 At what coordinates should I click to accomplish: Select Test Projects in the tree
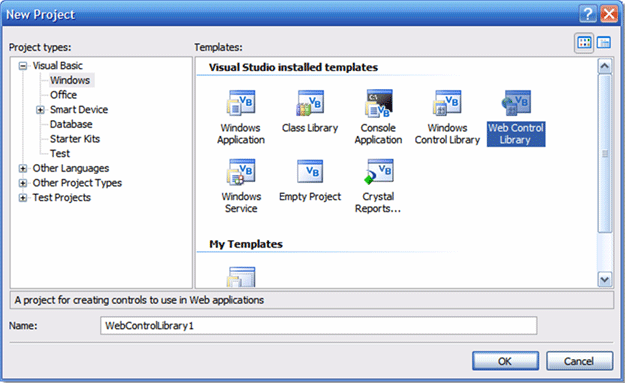(x=61, y=198)
